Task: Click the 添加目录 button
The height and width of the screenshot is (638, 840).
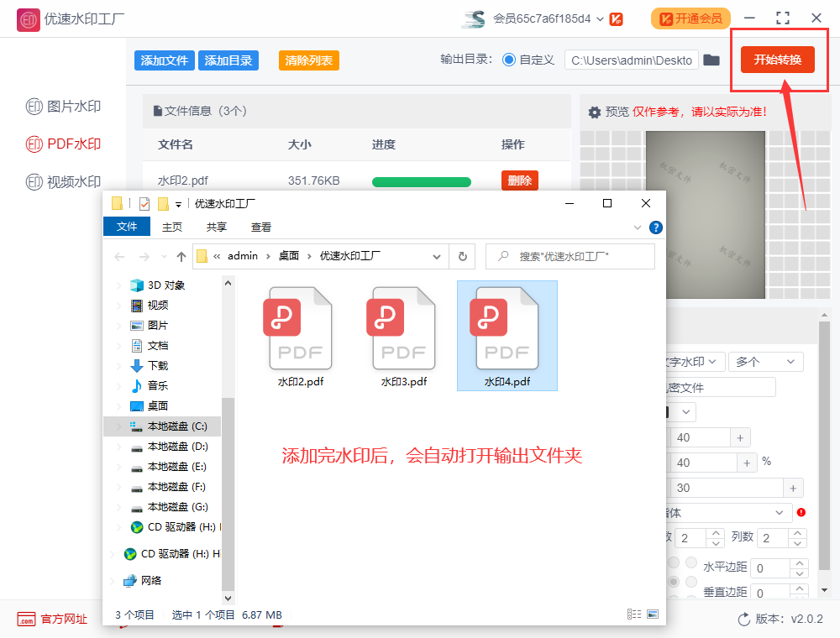Action: [x=228, y=60]
